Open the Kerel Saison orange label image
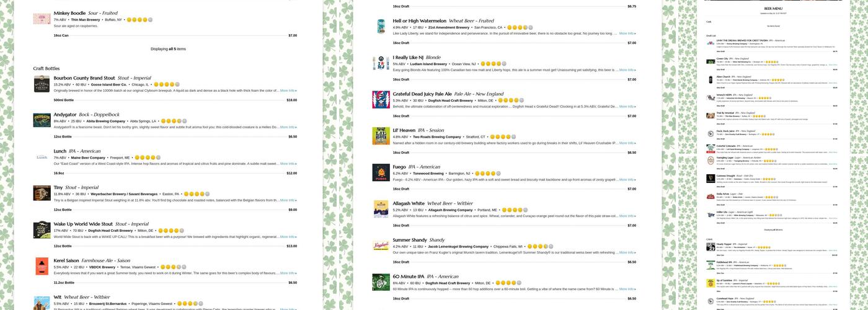This screenshot has height=310, width=868. pos(42,267)
